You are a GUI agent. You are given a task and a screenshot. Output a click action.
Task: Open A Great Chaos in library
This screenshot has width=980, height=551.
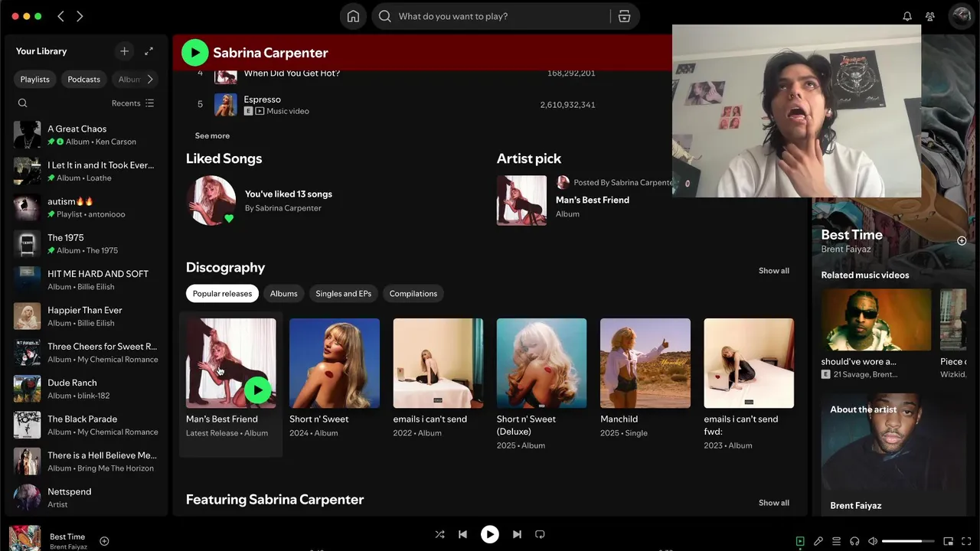[x=86, y=135]
